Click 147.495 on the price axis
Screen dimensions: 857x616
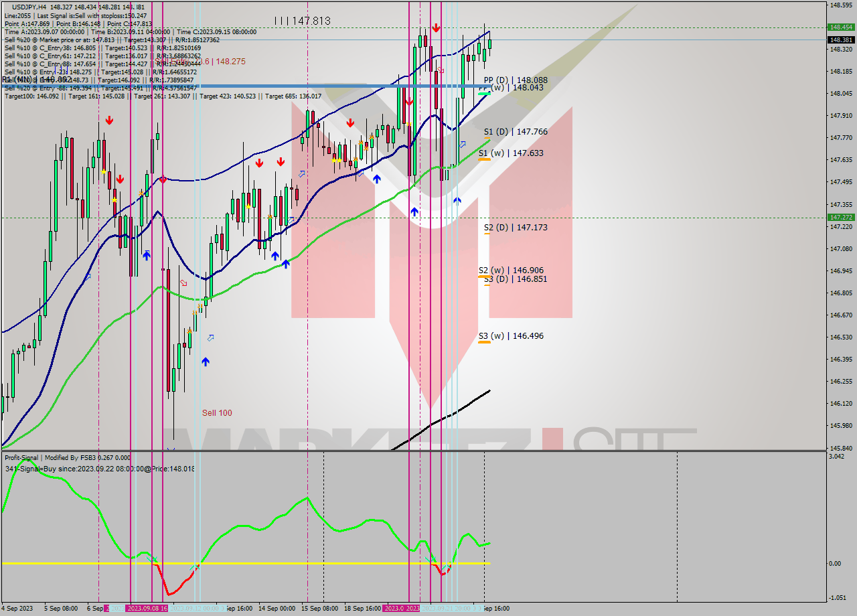coord(840,182)
